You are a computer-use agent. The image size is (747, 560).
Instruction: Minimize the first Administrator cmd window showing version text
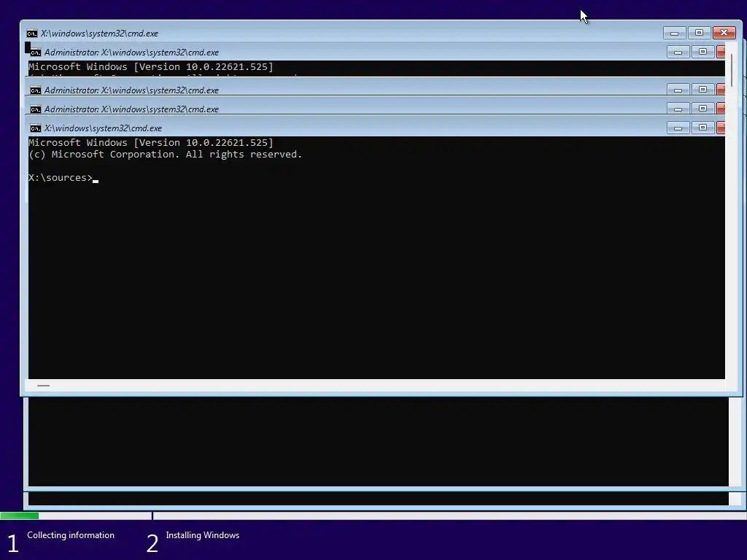[x=678, y=52]
